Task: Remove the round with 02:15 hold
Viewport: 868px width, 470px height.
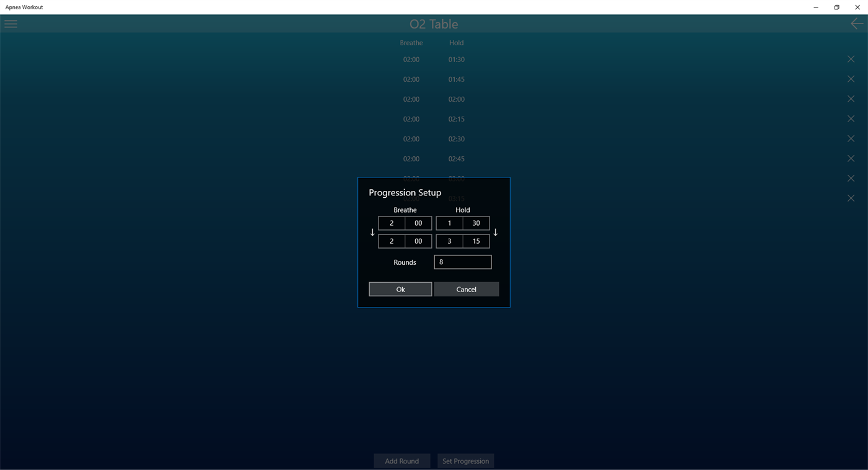Action: point(851,118)
